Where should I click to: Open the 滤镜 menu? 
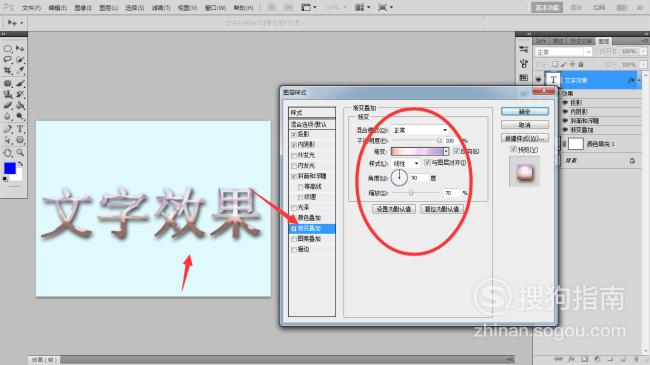pos(161,8)
